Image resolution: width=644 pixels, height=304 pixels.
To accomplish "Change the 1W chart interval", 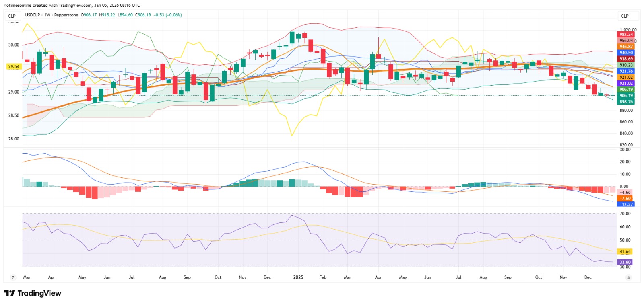I will tap(47, 15).
